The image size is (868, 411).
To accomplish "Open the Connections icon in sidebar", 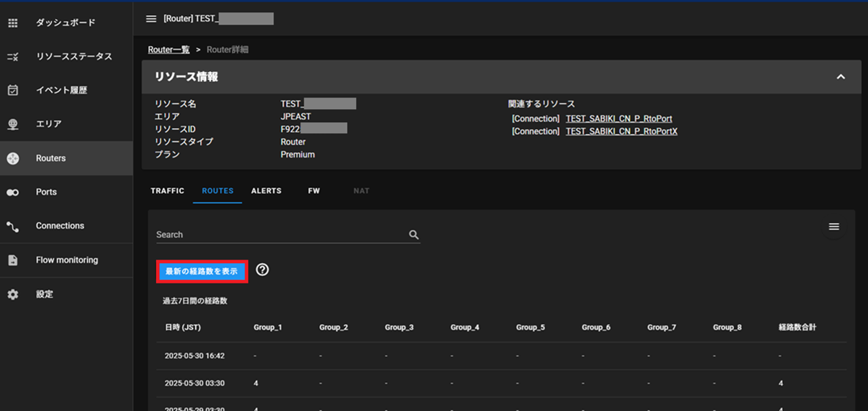I will click(x=13, y=227).
